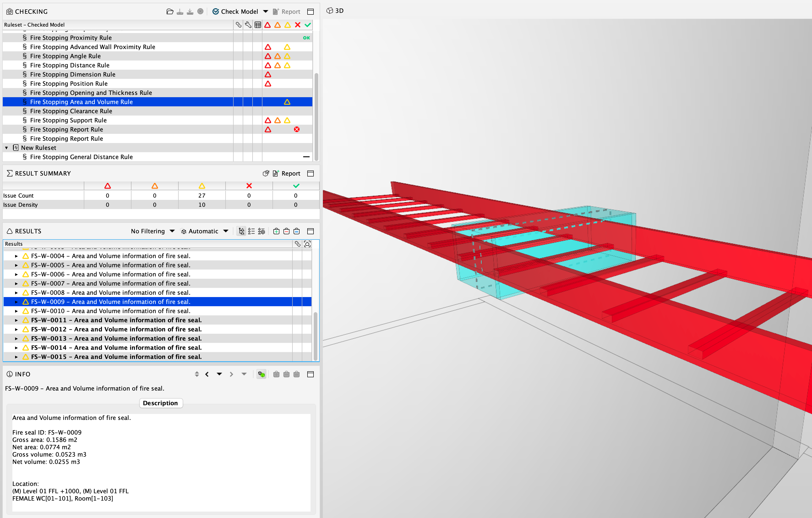812x518 pixels.
Task: Click the add-to-basket icon in Results panel
Action: 276,231
